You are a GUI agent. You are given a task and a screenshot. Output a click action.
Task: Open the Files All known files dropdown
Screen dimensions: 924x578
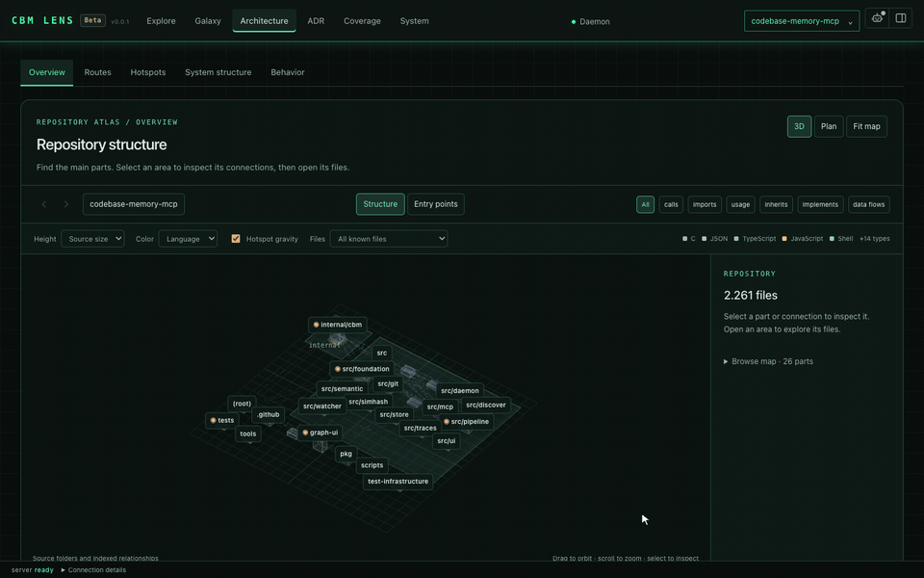[388, 239]
